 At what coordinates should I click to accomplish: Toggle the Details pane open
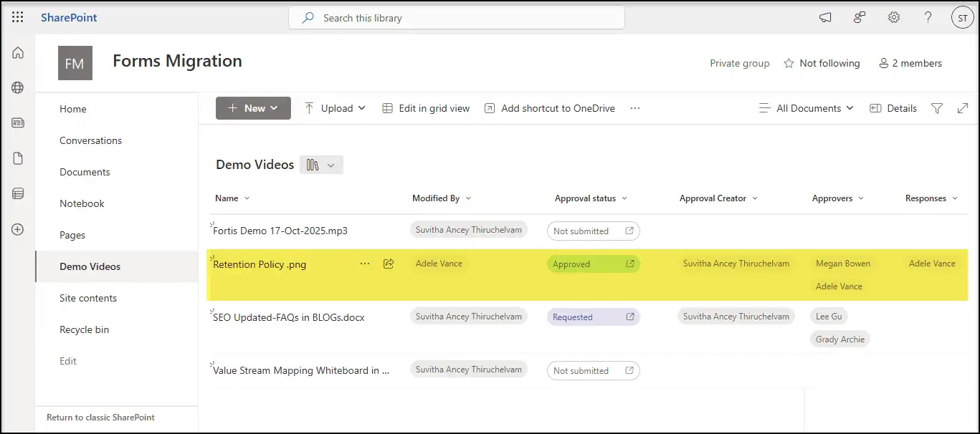click(x=893, y=108)
